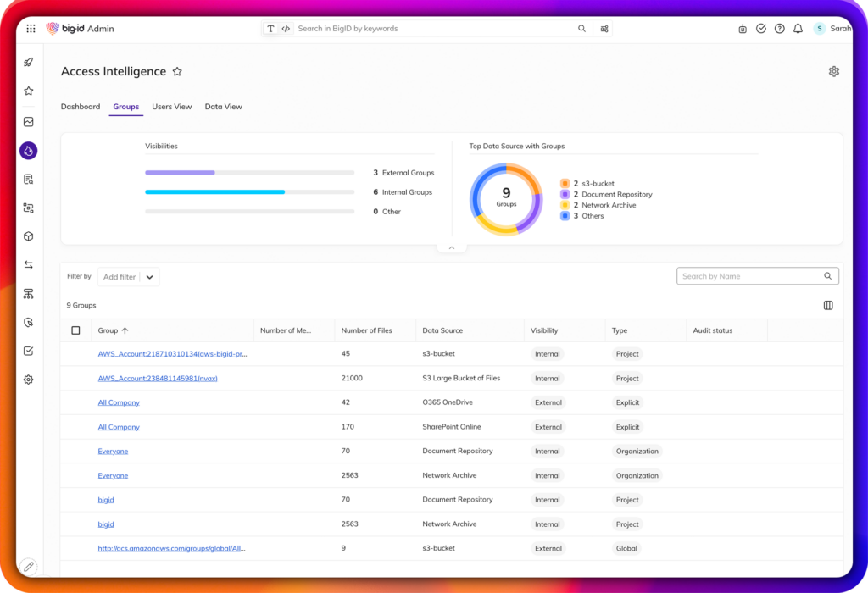The image size is (868, 593).
Task: Open the Dashboard tab
Action: (x=81, y=107)
